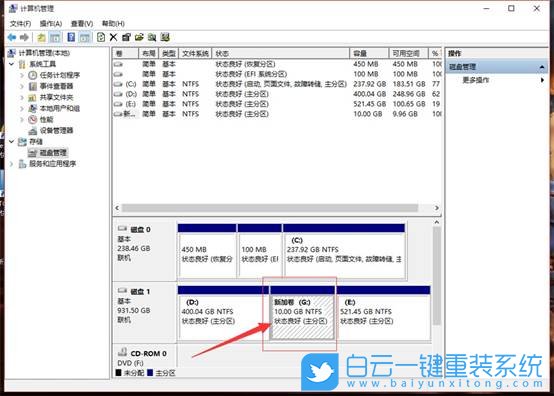Collapse the 磁盘管理 section in actions pane
Image resolution: width=554 pixels, height=396 pixels.
coord(542,67)
